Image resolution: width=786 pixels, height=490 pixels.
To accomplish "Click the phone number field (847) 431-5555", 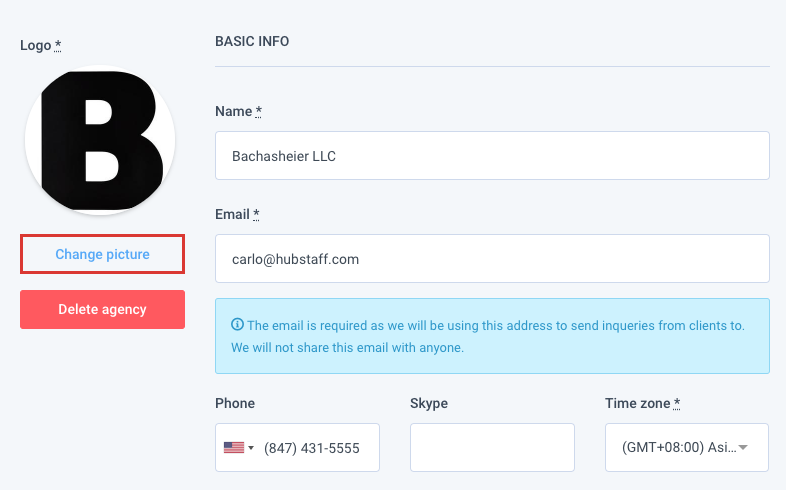I will [x=312, y=448].
